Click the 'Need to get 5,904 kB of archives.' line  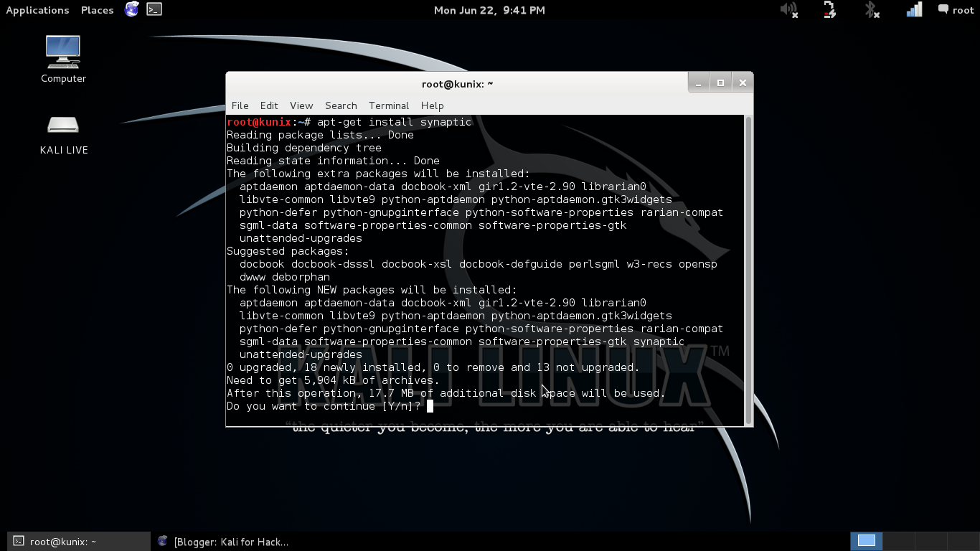point(333,380)
